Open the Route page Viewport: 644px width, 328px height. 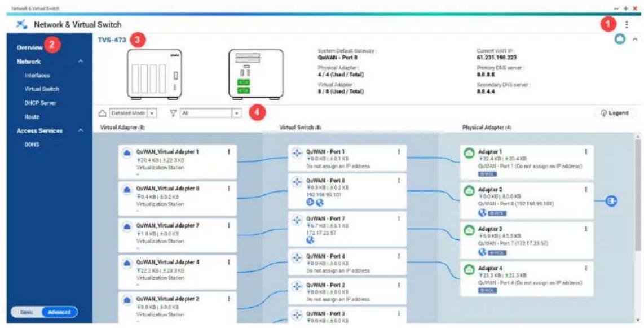point(32,117)
